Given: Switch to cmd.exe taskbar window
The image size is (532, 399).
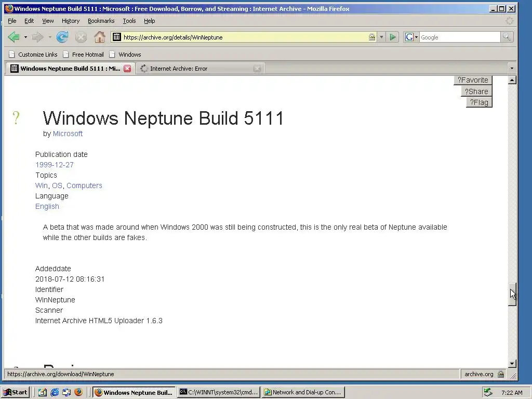Looking at the screenshot, I should pos(219,392).
